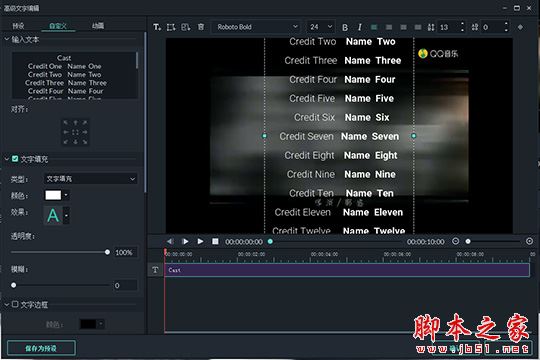Click the keyframe diamond icon
540x360 pixels.
point(520,27)
